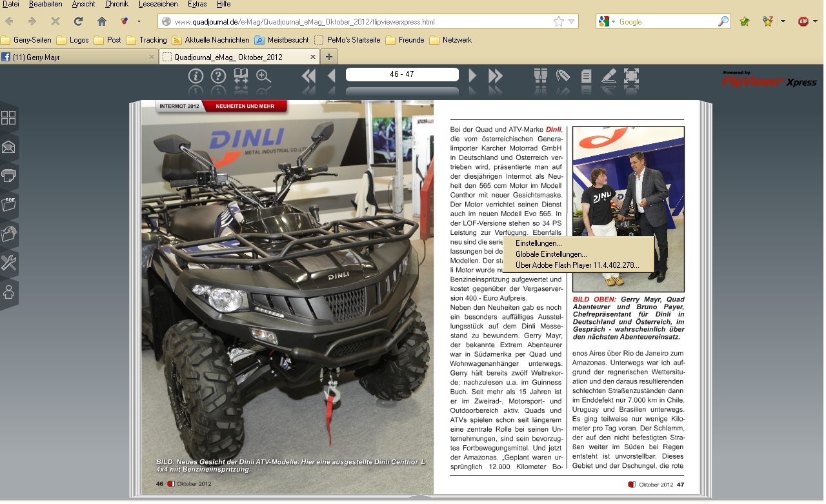Activate the zoom magnifier tool

263,76
